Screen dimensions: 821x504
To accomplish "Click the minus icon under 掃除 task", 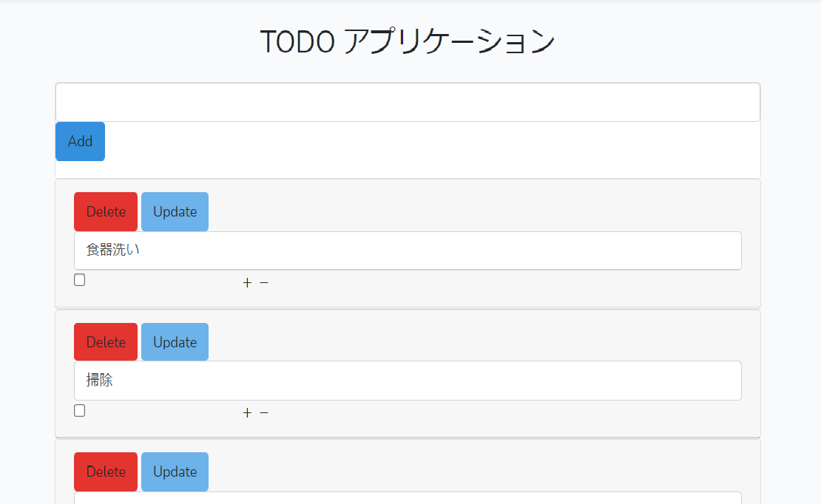I will (264, 412).
